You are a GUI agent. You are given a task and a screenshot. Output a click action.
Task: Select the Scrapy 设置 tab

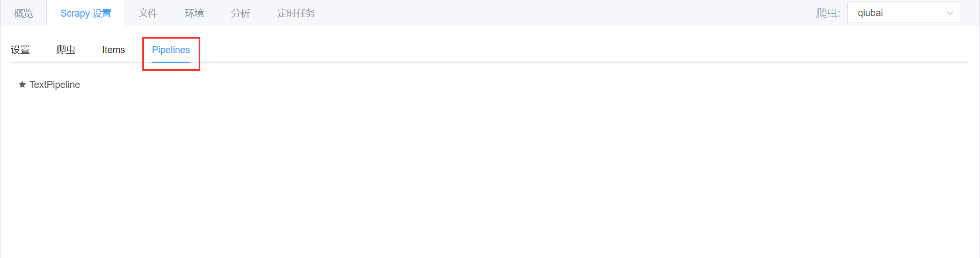pos(86,13)
